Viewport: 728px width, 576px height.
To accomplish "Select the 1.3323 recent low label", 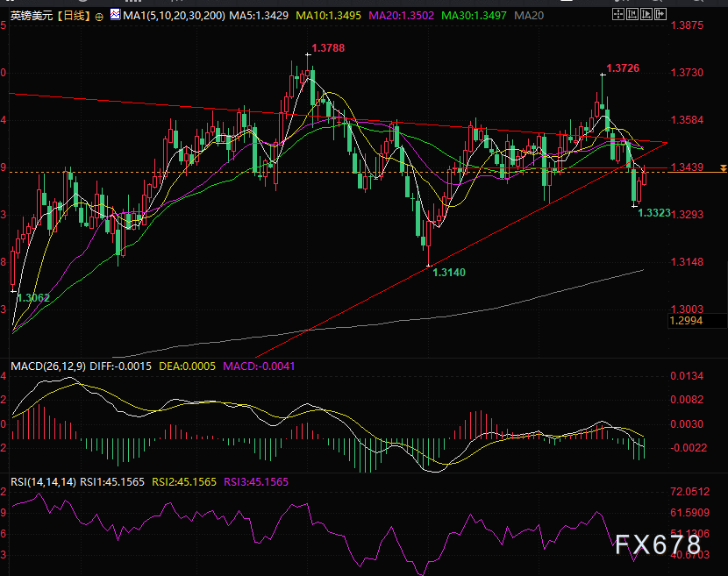I will 654,213.
